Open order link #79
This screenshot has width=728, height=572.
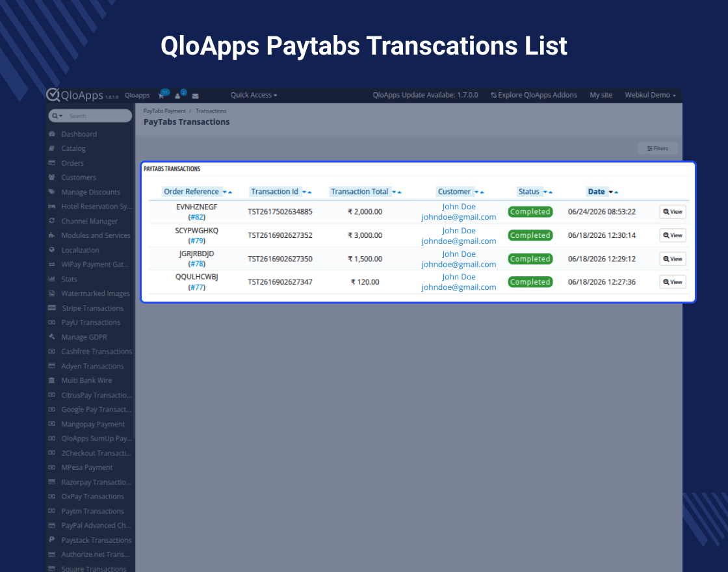197,240
